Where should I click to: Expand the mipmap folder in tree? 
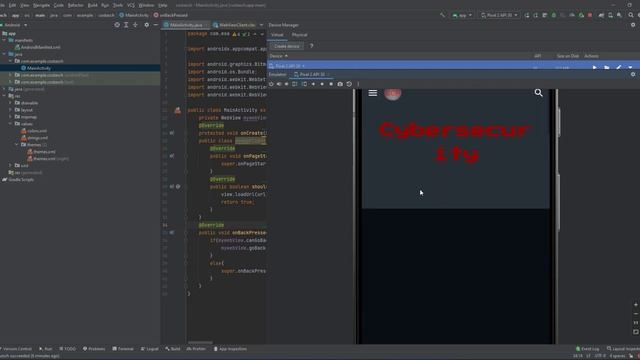pos(11,117)
